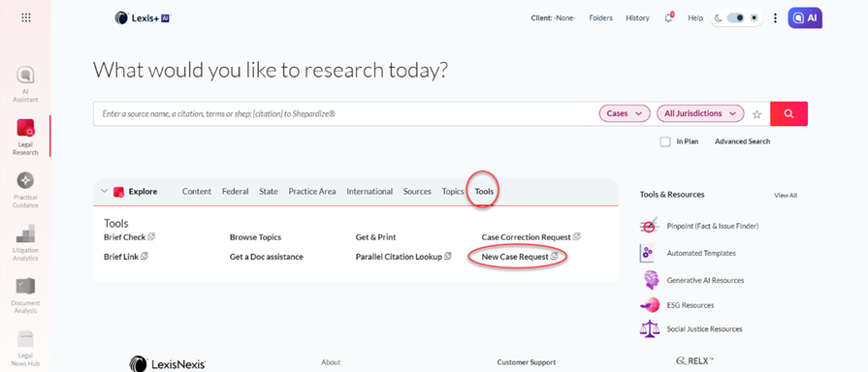Open the Brief Link tool

(121, 257)
